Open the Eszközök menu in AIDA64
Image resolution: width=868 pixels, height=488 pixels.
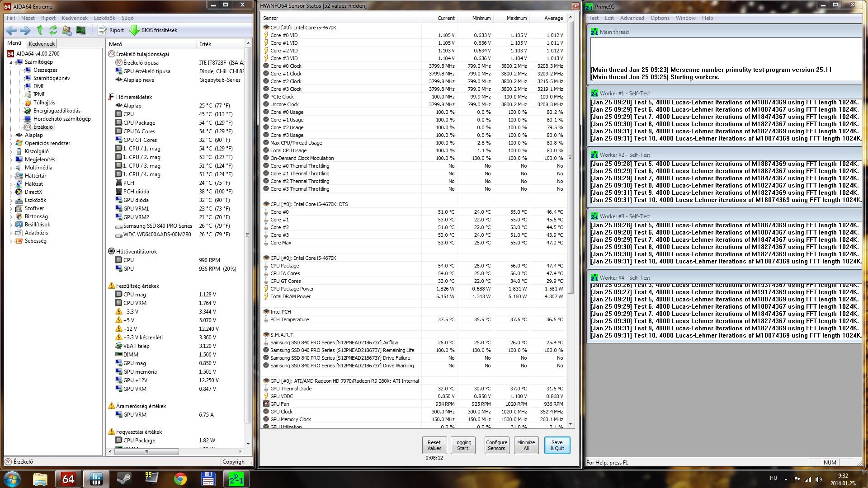(x=104, y=18)
